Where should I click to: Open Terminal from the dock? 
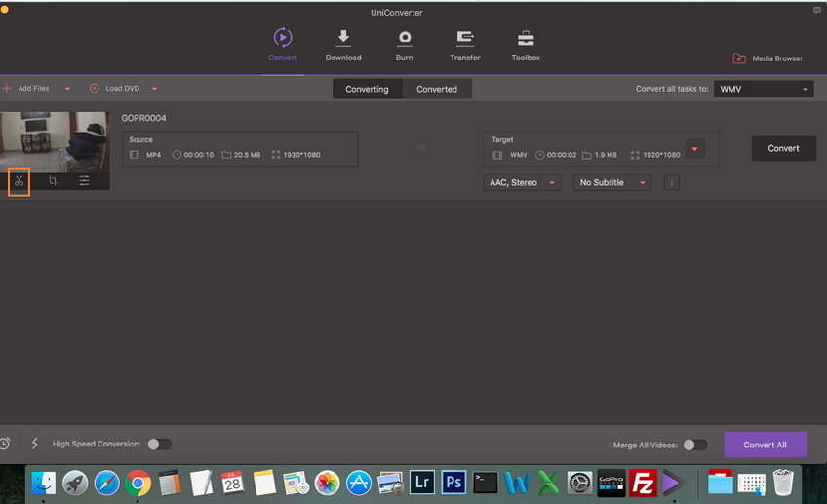pyautogui.click(x=486, y=483)
